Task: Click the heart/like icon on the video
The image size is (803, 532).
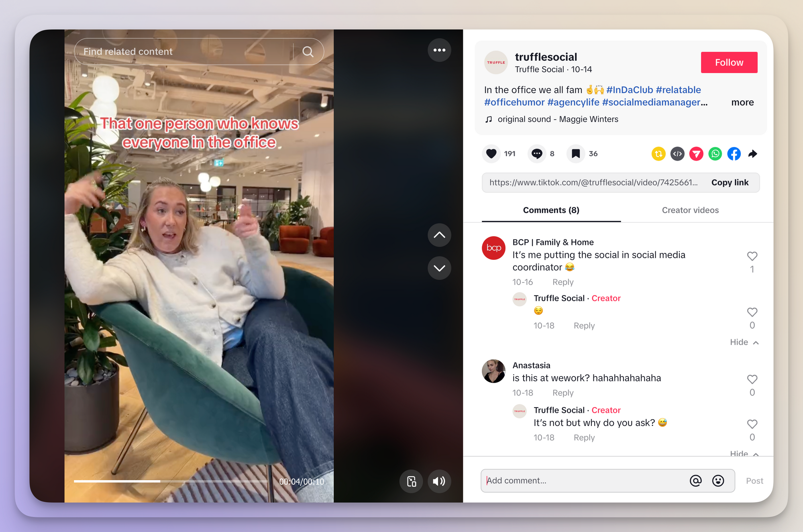Action: [x=491, y=153]
